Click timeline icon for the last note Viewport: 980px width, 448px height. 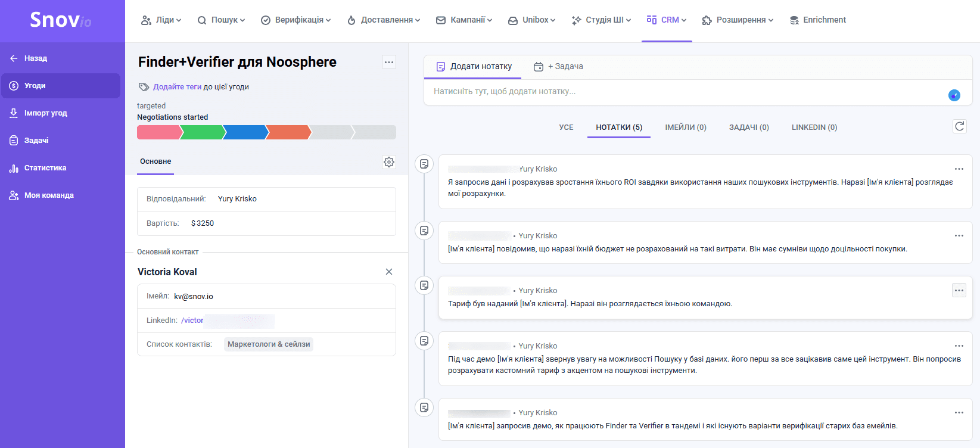coord(424,407)
